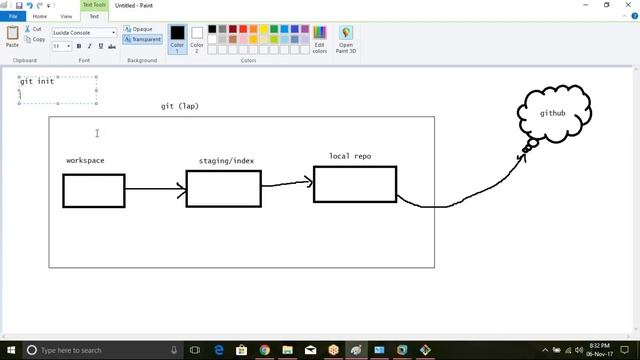Switch to the Home ribbon tab
This screenshot has height=360, width=640.
click(40, 16)
